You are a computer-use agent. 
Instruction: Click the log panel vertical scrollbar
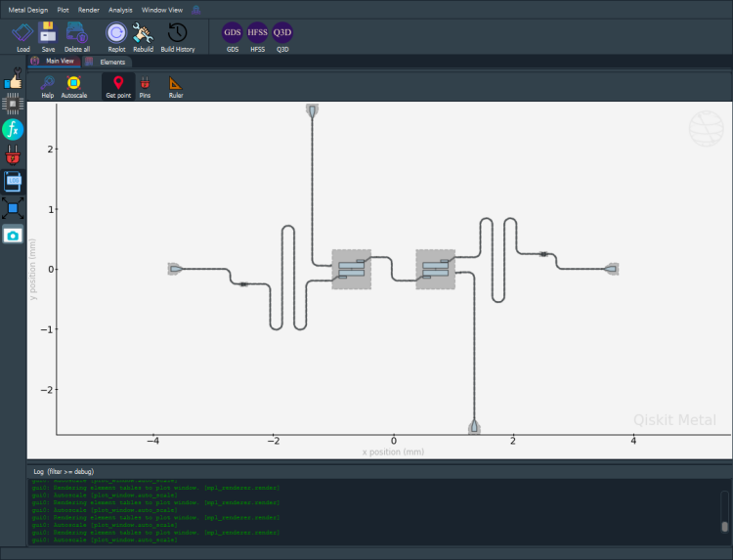click(724, 511)
